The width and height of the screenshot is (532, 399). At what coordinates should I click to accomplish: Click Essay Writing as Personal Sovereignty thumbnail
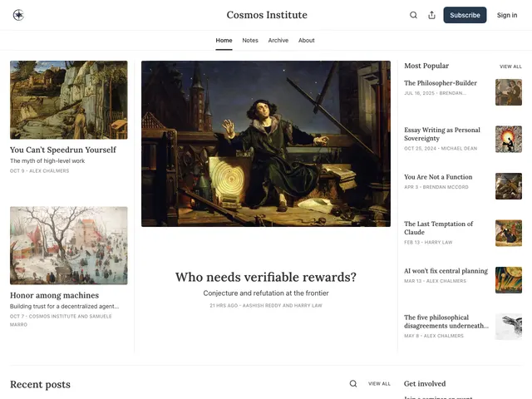pos(509,139)
